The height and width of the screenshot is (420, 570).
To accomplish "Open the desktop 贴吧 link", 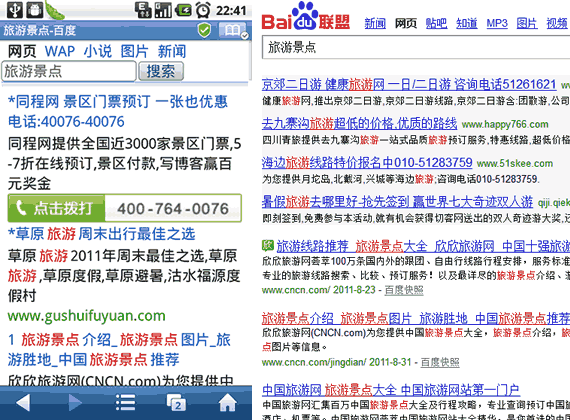I will (x=436, y=23).
